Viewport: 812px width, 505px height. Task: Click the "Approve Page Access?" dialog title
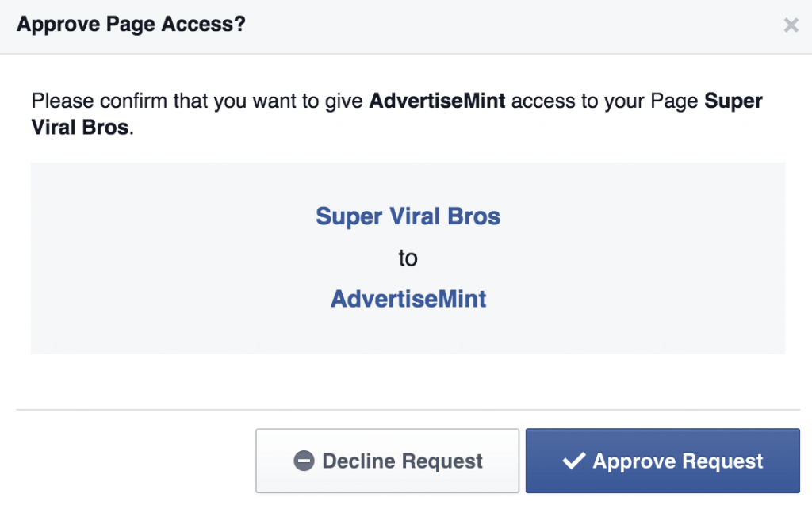[131, 25]
